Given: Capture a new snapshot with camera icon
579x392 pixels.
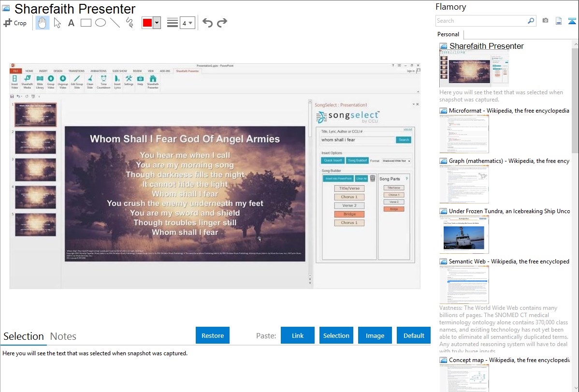Looking at the screenshot, I should (x=545, y=21).
